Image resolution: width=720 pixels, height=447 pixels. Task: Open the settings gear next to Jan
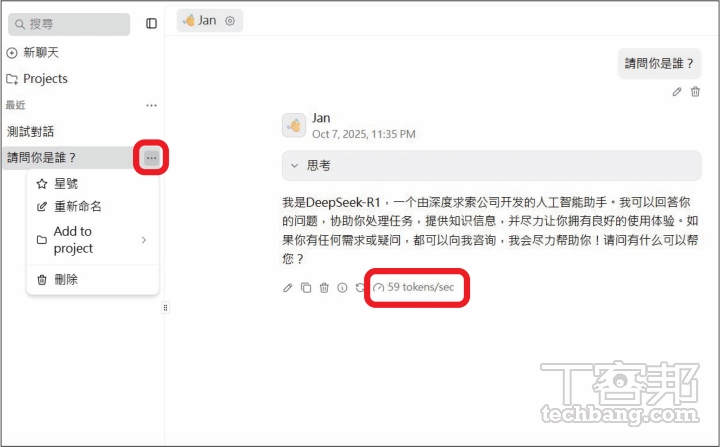click(x=230, y=21)
